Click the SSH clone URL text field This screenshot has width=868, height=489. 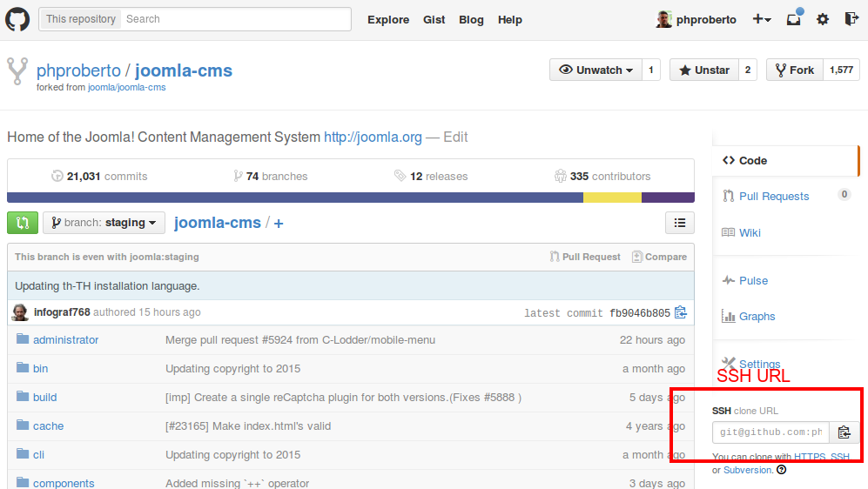(x=771, y=432)
